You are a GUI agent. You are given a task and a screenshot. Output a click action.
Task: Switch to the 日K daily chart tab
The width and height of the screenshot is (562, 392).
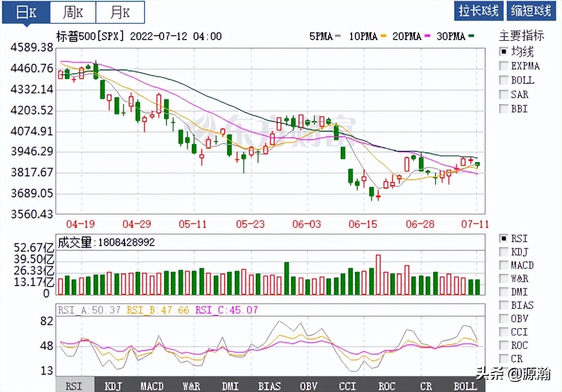click(26, 12)
